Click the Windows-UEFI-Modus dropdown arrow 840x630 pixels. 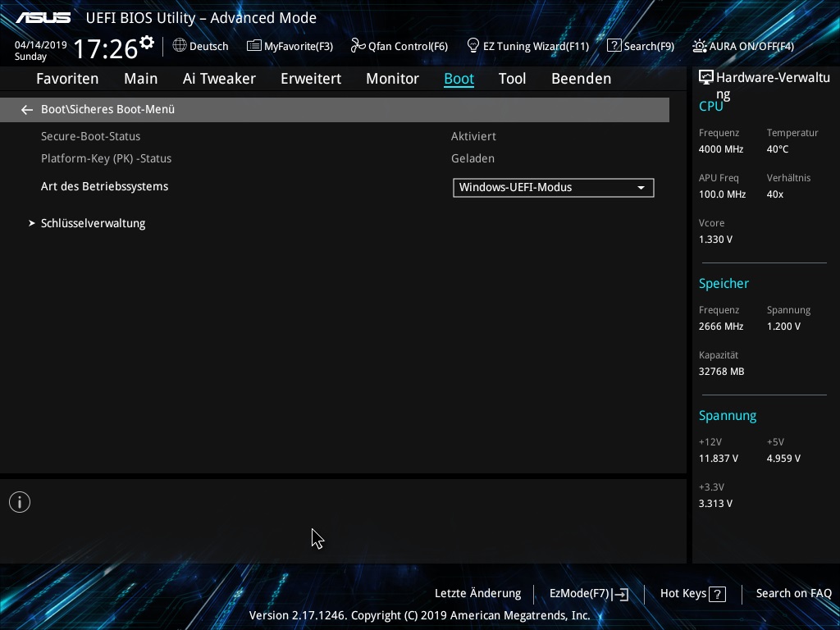click(x=641, y=188)
